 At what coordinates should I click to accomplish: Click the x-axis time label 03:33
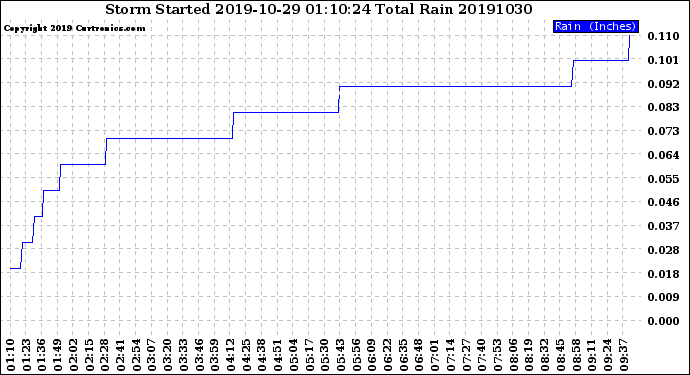point(184,355)
